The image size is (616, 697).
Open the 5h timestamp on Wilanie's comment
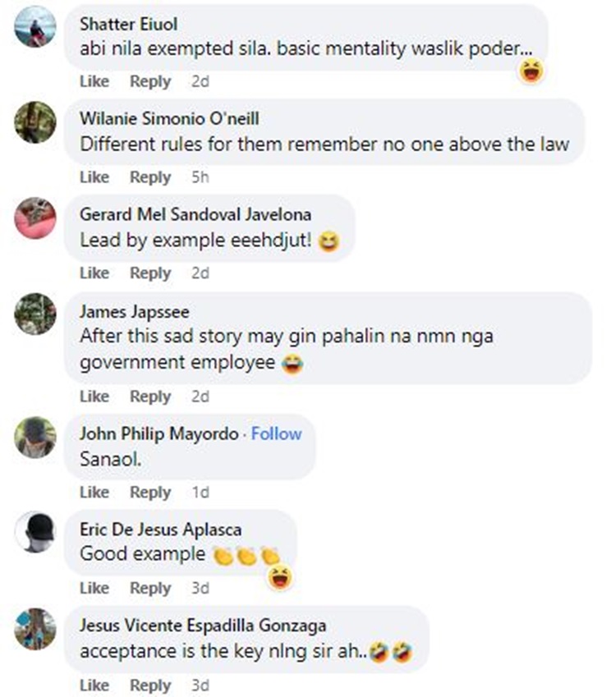[200, 177]
